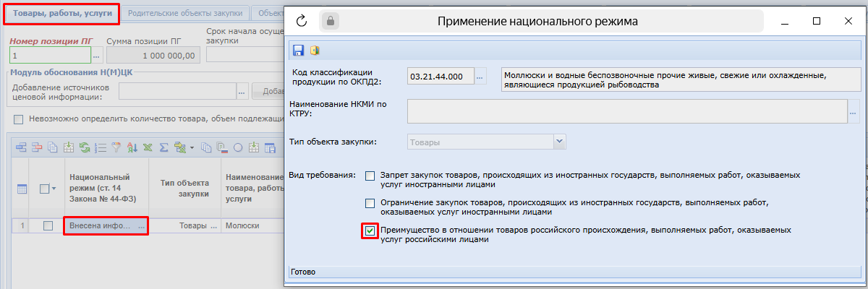Click the first green-arrow import table icon in the grid toolbar
868x289 pixels.
[69, 147]
